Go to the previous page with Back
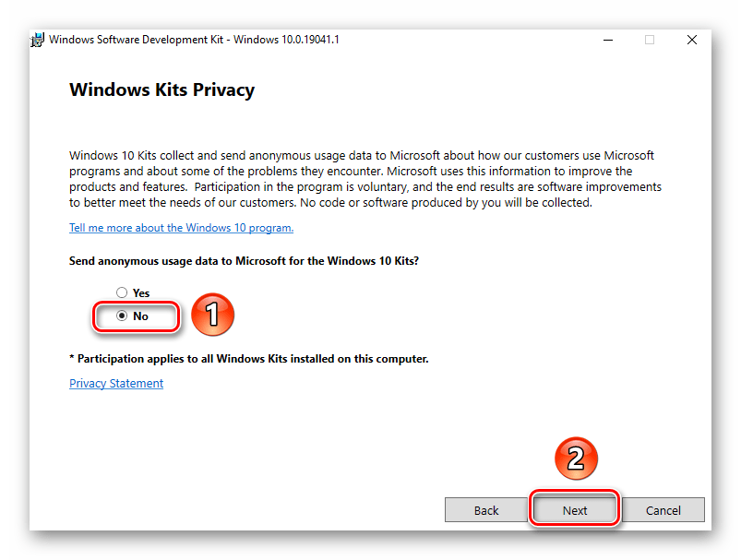The height and width of the screenshot is (560, 741). pos(486,510)
